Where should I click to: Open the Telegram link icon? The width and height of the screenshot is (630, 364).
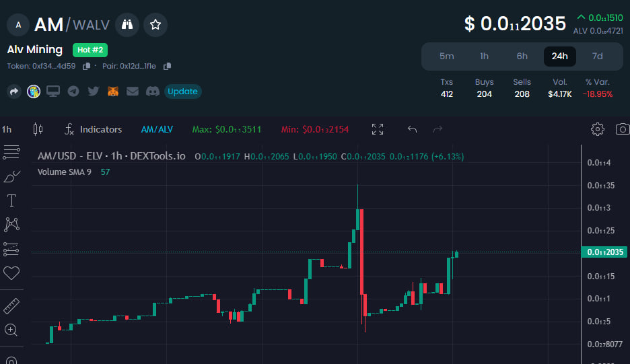click(x=73, y=92)
